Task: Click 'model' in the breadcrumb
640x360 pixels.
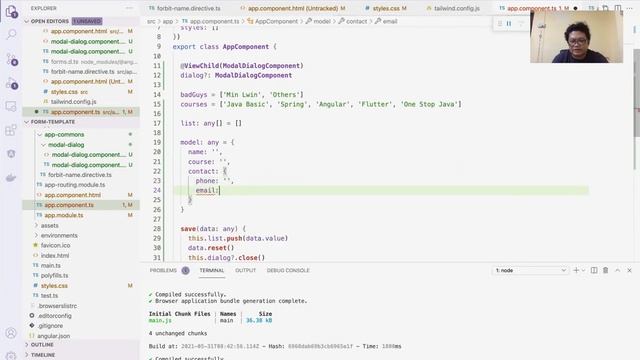Action: coord(322,21)
